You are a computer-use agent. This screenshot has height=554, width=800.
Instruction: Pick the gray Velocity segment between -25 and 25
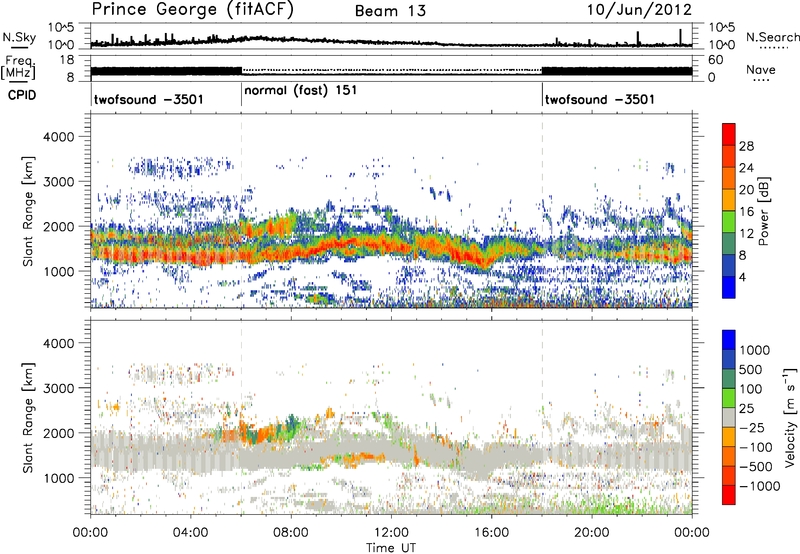(729, 417)
